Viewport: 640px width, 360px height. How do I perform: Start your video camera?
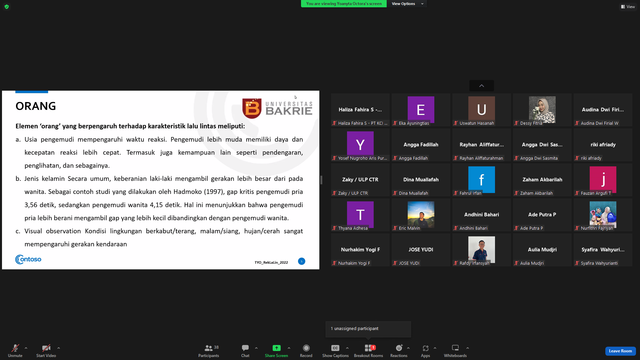click(x=46, y=350)
